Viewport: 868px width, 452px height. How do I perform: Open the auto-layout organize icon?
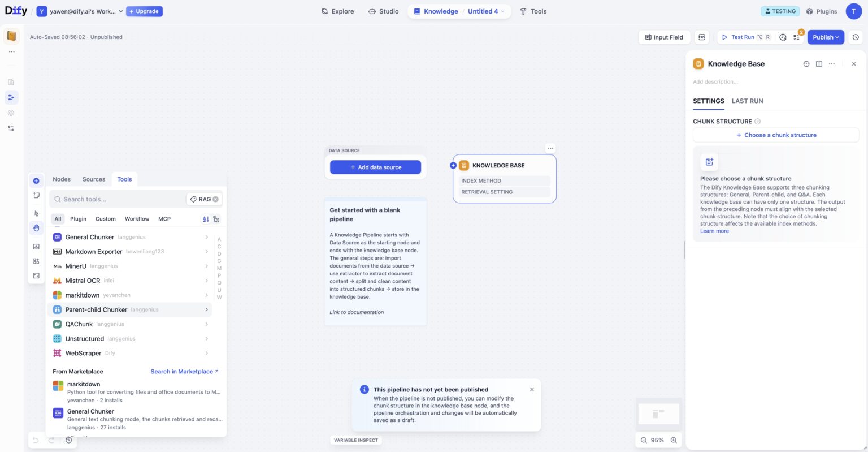36,261
